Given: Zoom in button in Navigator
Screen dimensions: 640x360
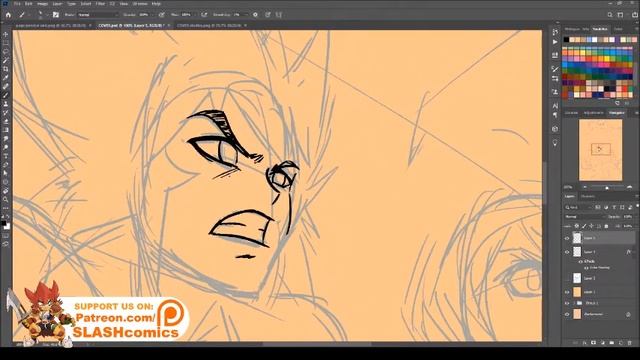Looking at the screenshot, I should tap(629, 187).
